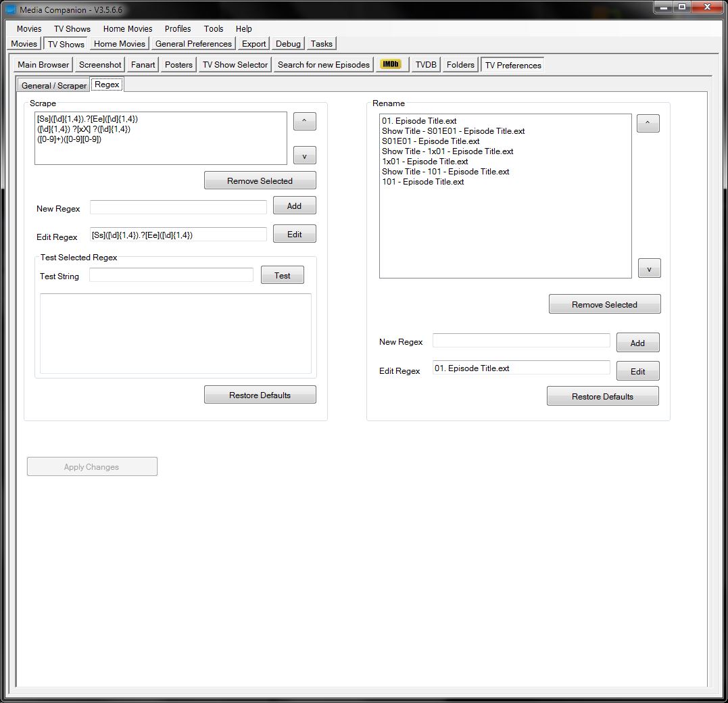Viewport: 728px width, 703px height.
Task: Click the Media Companion title bar icon
Action: click(9, 9)
